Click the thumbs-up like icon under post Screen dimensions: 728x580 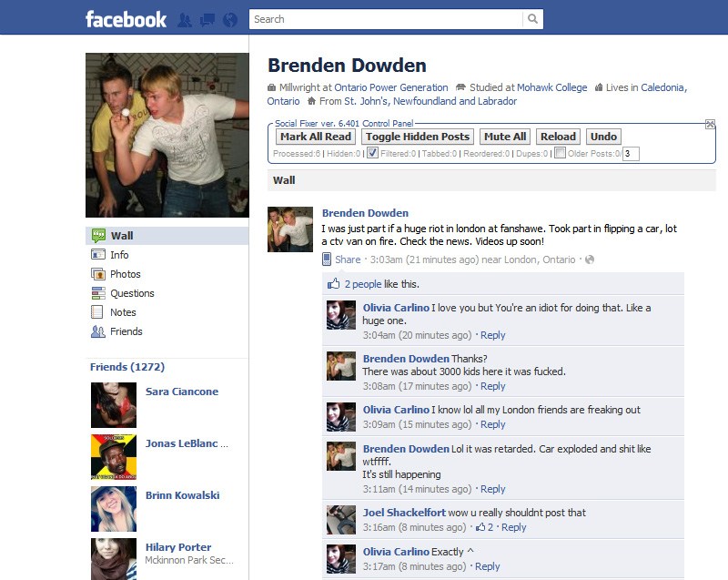point(333,284)
